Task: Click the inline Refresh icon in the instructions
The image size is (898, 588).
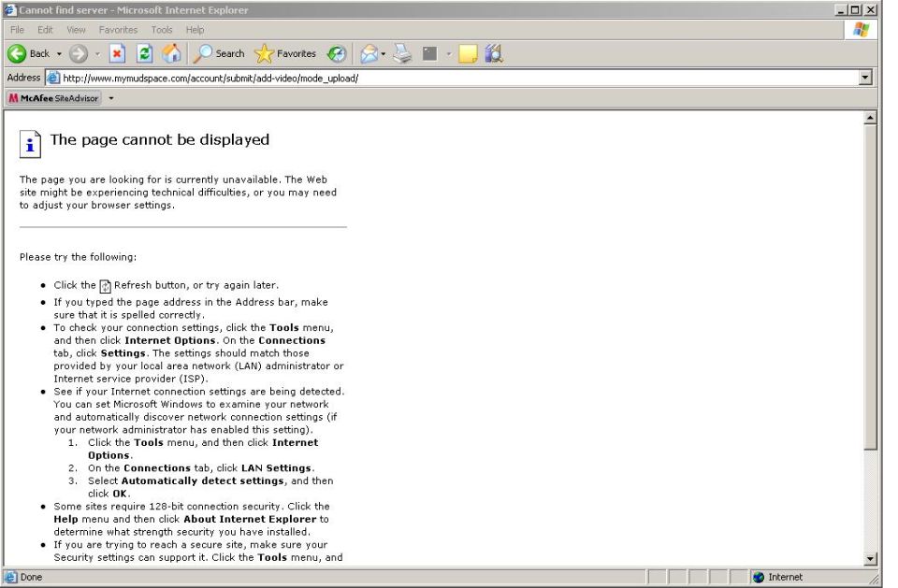Action: click(x=106, y=286)
